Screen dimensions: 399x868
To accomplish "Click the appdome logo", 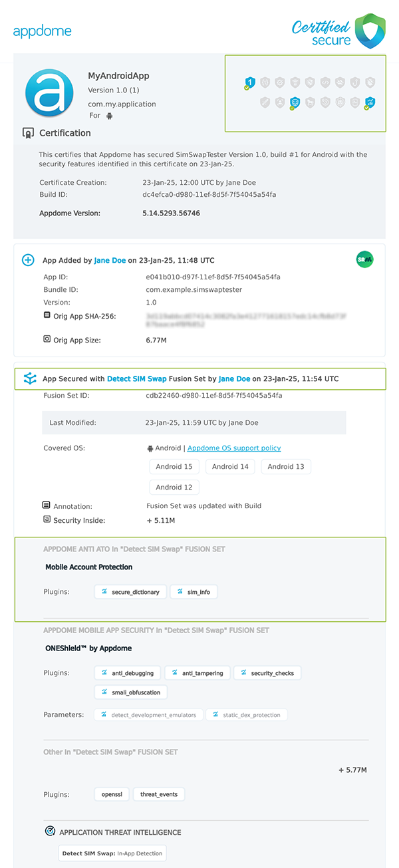I will (x=42, y=31).
